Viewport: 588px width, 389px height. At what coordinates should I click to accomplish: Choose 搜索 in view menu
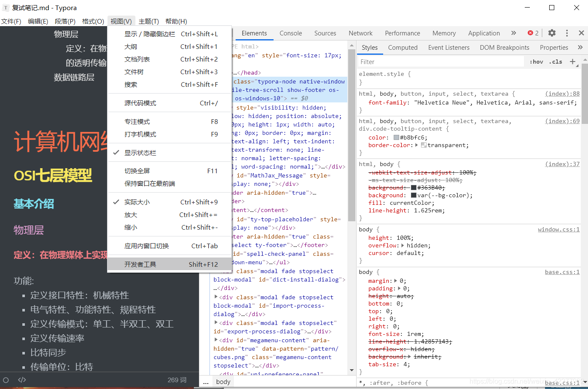[x=169, y=84]
